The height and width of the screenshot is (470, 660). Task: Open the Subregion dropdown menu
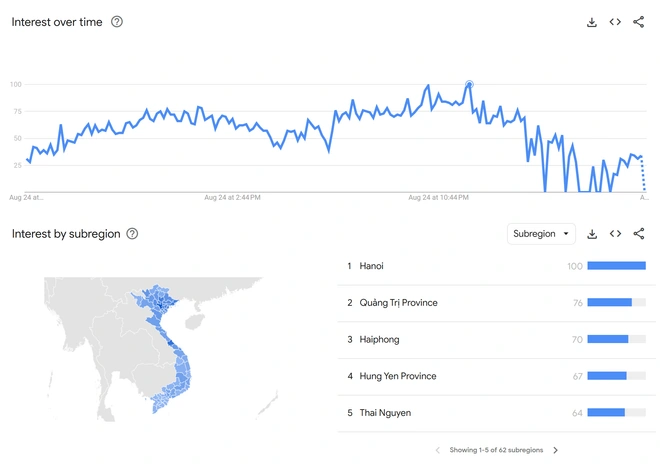(541, 234)
